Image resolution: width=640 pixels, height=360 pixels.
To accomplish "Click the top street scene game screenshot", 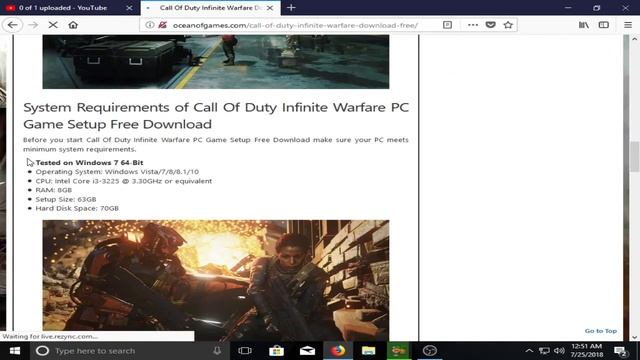I will (216, 62).
